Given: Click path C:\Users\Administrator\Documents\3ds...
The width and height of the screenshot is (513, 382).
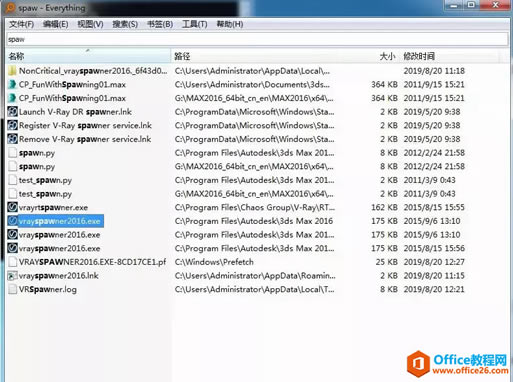Looking at the screenshot, I should click(x=252, y=84).
